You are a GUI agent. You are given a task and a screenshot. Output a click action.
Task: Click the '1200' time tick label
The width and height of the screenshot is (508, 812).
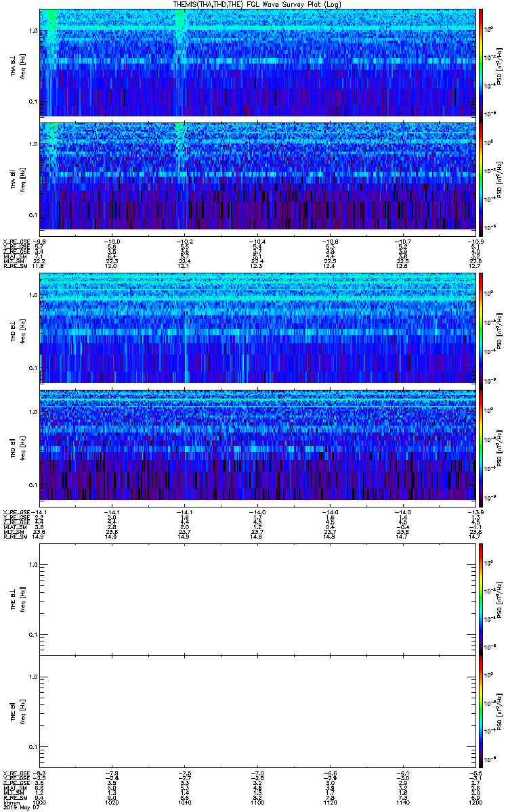(x=475, y=803)
